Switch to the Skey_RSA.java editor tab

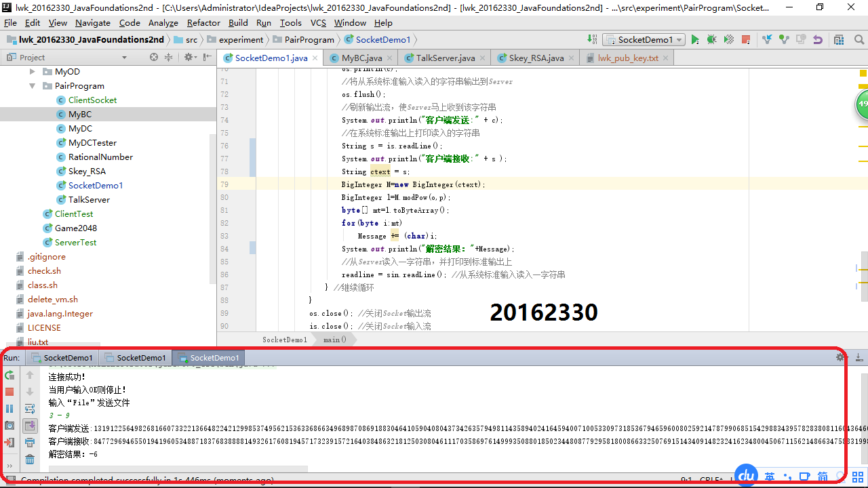536,58
